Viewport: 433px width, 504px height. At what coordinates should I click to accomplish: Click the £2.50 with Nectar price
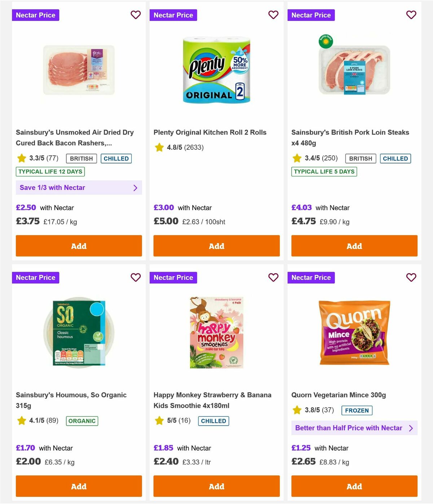click(x=25, y=207)
